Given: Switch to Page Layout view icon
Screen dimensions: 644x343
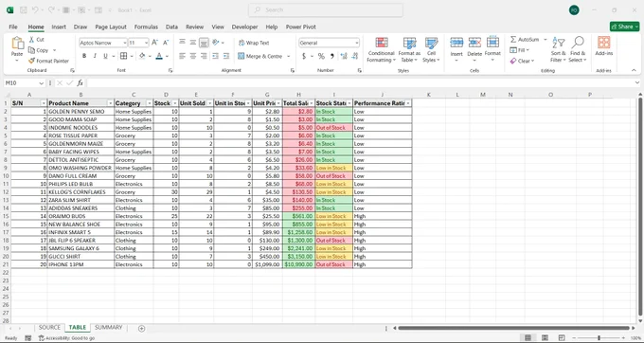Looking at the screenshot, I should [x=545, y=337].
